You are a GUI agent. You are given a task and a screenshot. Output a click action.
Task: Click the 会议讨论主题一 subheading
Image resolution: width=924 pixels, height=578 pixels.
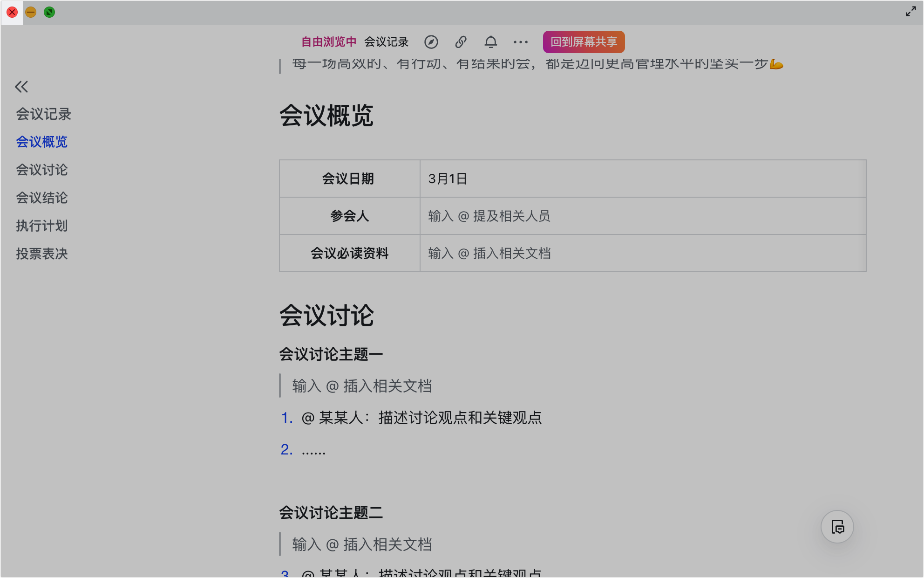[x=331, y=354]
